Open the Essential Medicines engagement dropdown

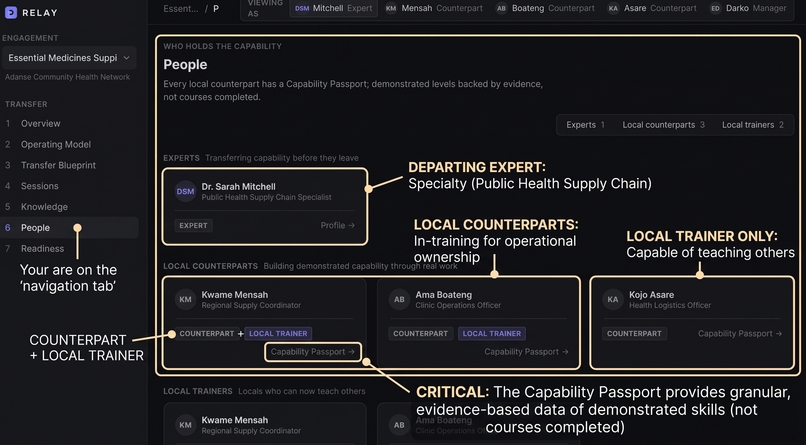69,58
